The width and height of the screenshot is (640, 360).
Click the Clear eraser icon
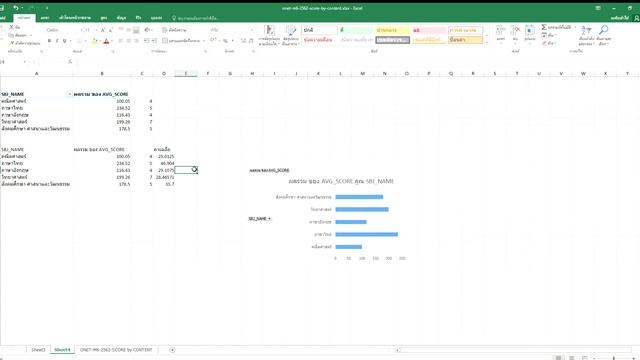click(544, 43)
